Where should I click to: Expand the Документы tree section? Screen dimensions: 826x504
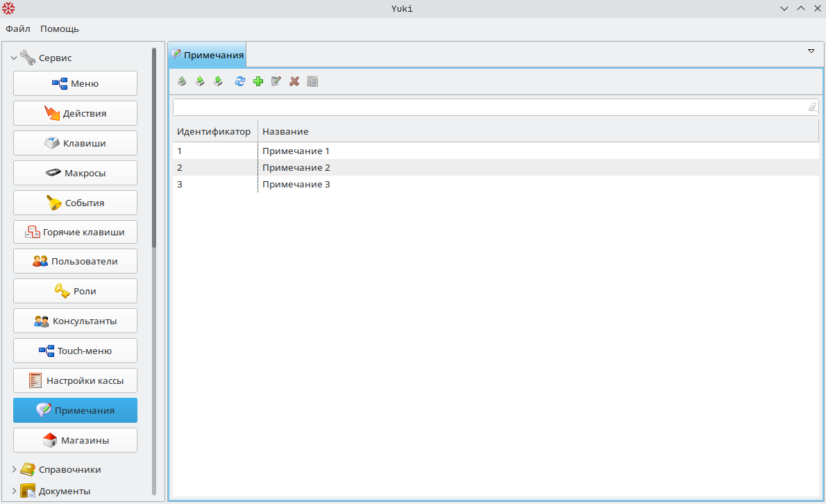click(x=14, y=491)
